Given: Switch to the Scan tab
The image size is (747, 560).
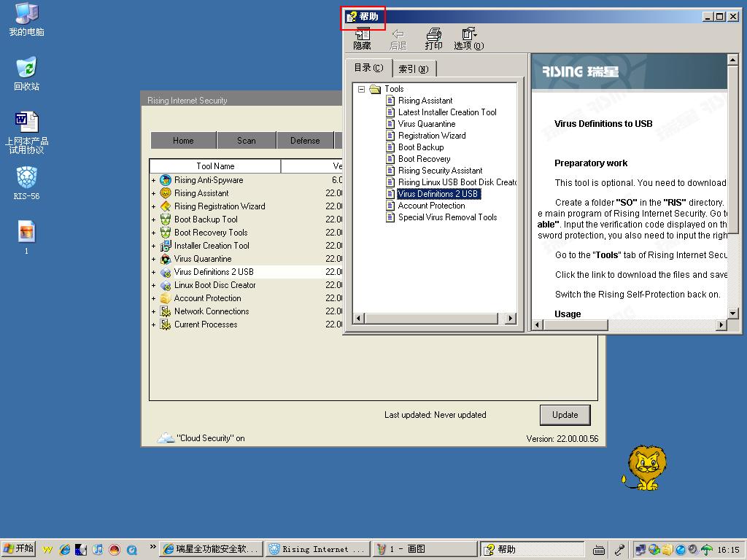Looking at the screenshot, I should [247, 141].
